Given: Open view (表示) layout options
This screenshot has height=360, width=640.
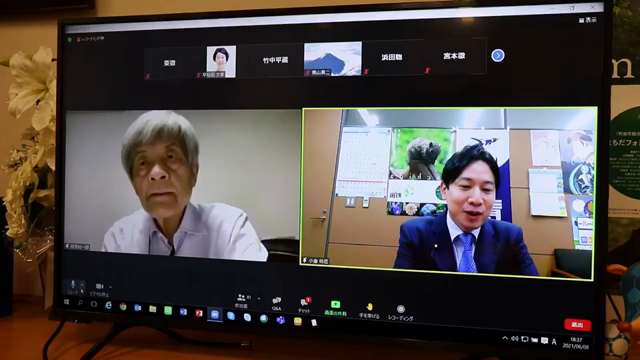Looking at the screenshot, I should coord(588,20).
